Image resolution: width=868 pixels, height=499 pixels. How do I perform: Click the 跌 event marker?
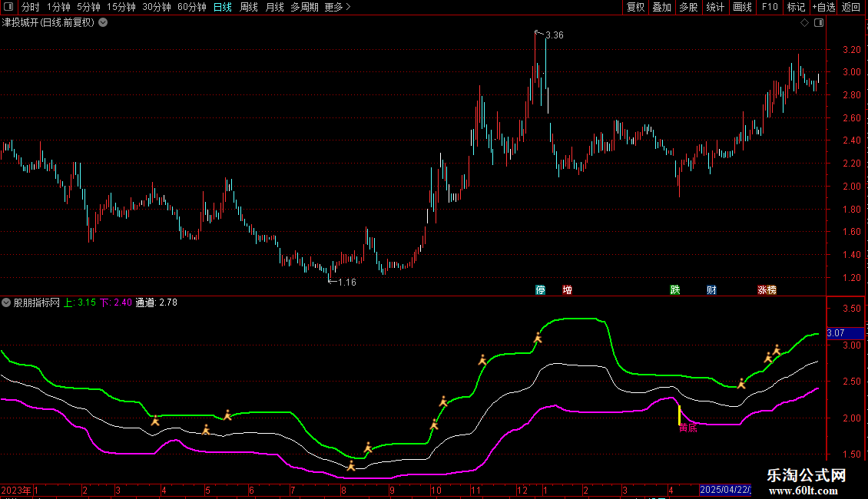tap(674, 290)
